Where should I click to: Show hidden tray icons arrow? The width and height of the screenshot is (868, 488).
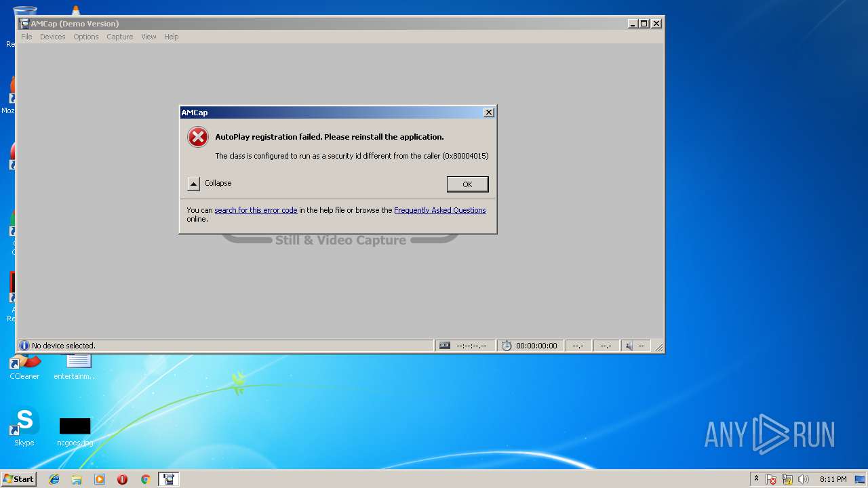pos(756,479)
